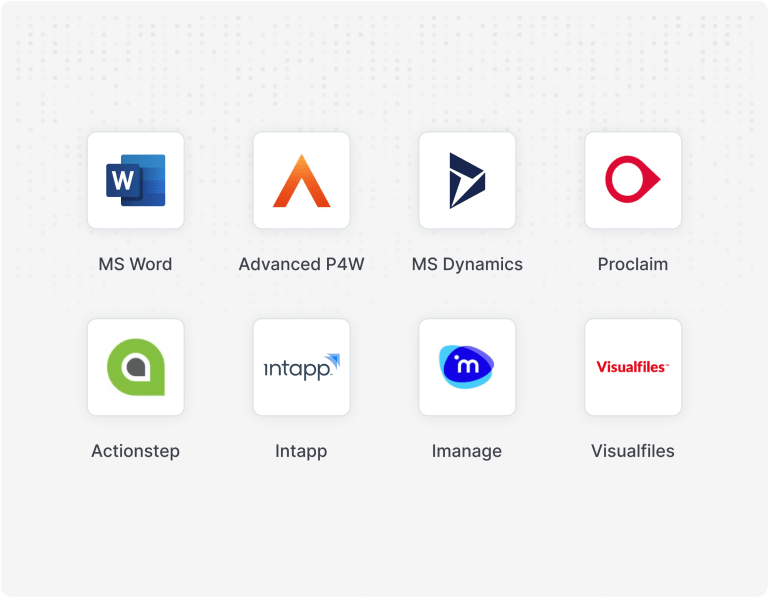The width and height of the screenshot is (768, 597).
Task: Select the green Actionstep icon
Action: tap(135, 367)
